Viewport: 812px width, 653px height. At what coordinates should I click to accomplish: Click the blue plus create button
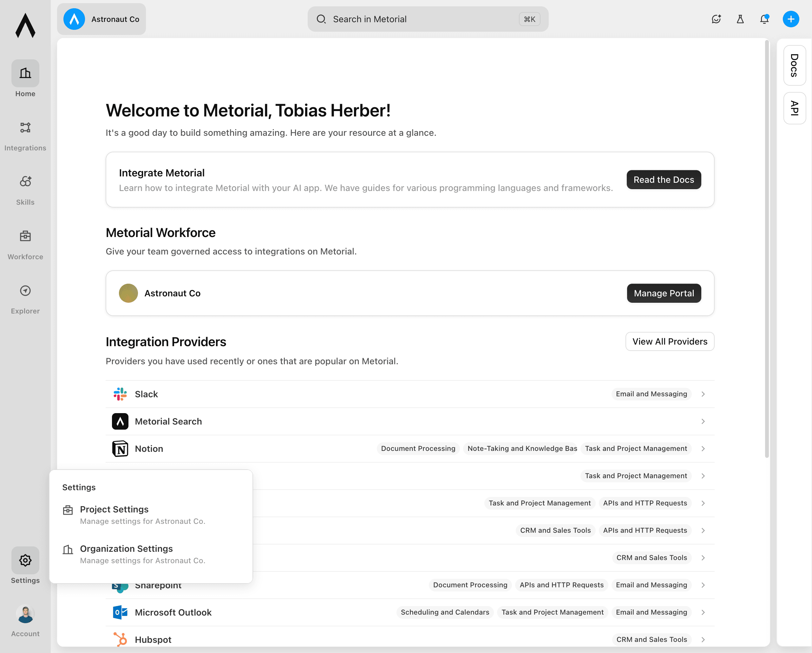click(790, 19)
